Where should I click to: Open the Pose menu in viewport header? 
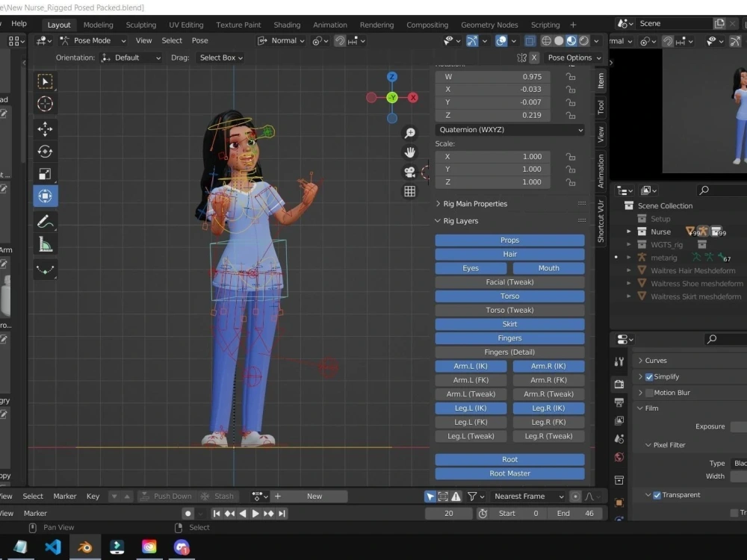pos(199,41)
